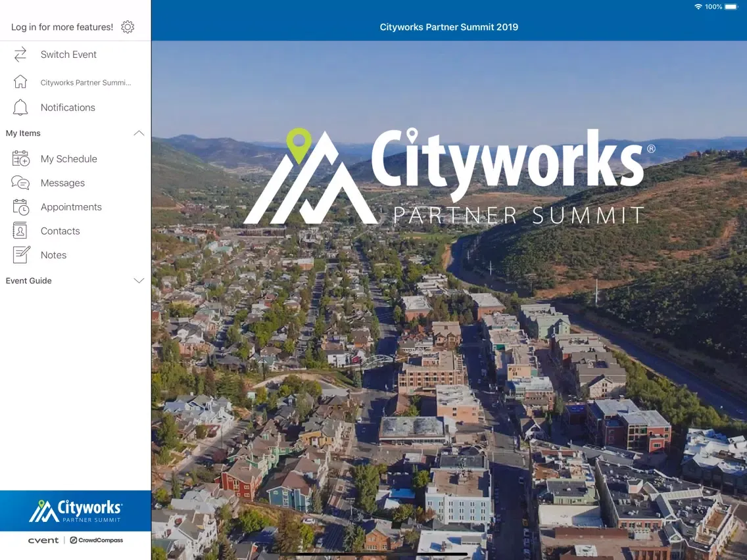This screenshot has width=747, height=560.
Task: Open Notes in the sidebar
Action: coord(76,255)
